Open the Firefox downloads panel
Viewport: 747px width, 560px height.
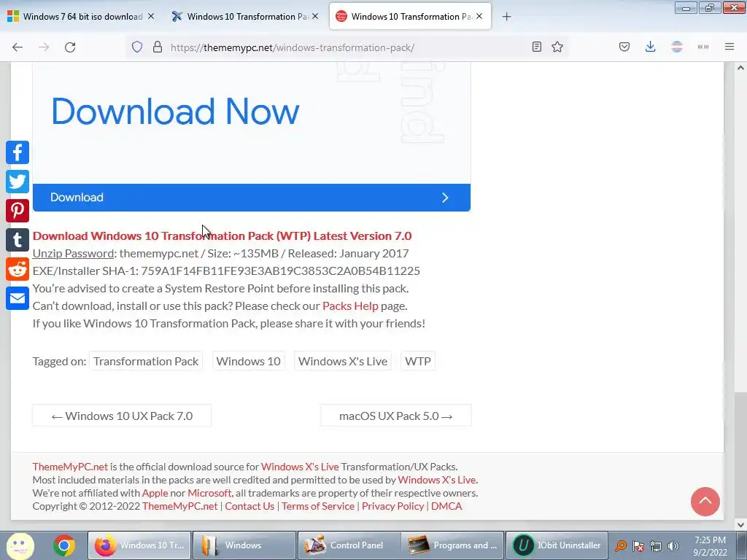(650, 47)
